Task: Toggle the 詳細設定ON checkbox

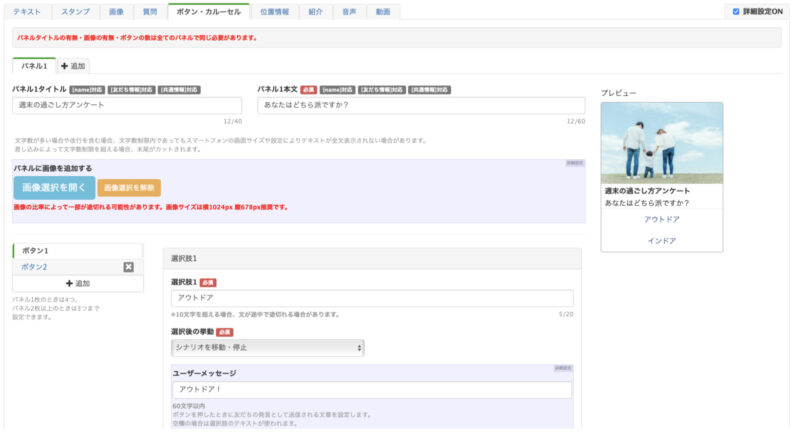Action: 736,12
